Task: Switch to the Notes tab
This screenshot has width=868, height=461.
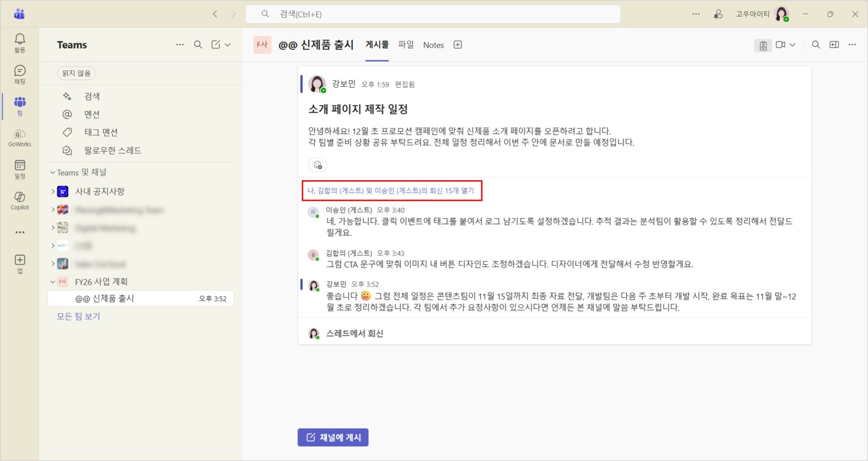Action: 433,45
